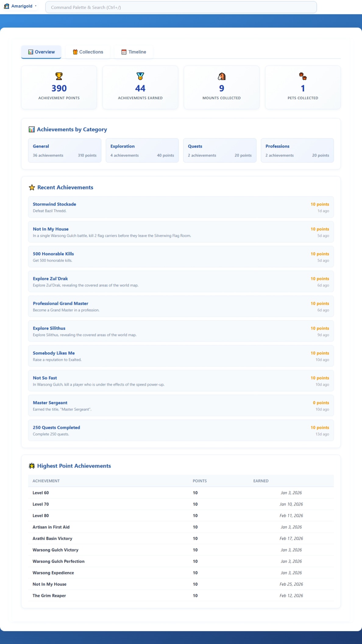Focus the Command Palette & Search field
This screenshot has width=362, height=644.
coord(181,7)
